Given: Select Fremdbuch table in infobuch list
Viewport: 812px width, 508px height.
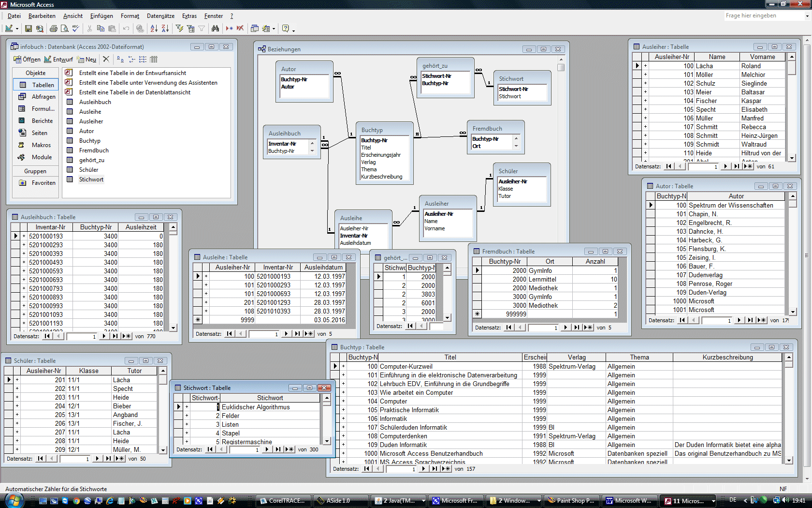Looking at the screenshot, I should 94,150.
